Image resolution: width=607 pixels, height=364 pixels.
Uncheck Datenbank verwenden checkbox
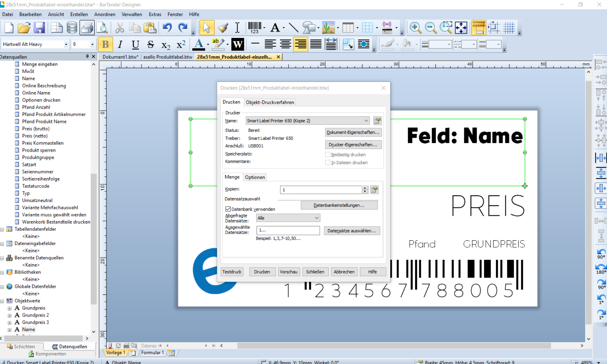click(x=228, y=209)
